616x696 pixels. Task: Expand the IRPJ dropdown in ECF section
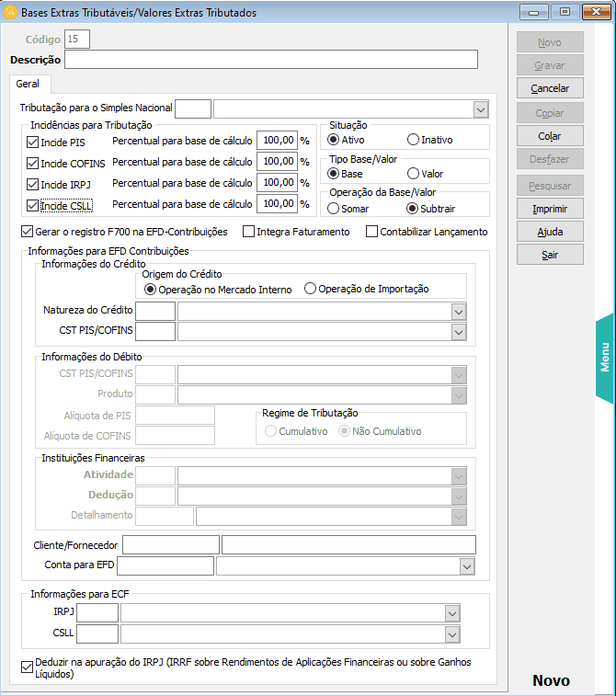click(x=451, y=613)
